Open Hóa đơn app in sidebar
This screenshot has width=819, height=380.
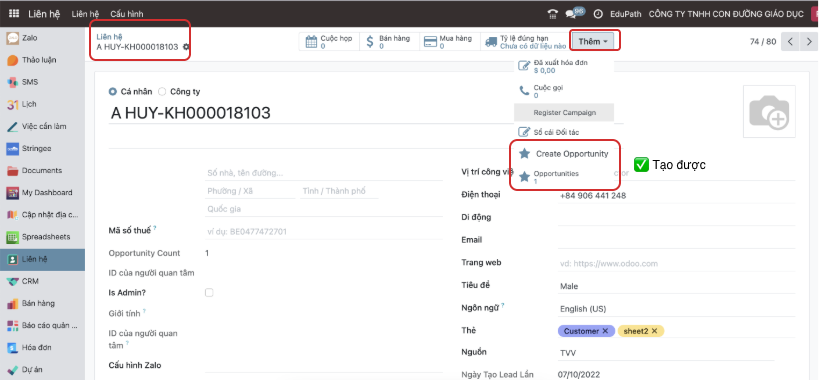[x=42, y=347]
